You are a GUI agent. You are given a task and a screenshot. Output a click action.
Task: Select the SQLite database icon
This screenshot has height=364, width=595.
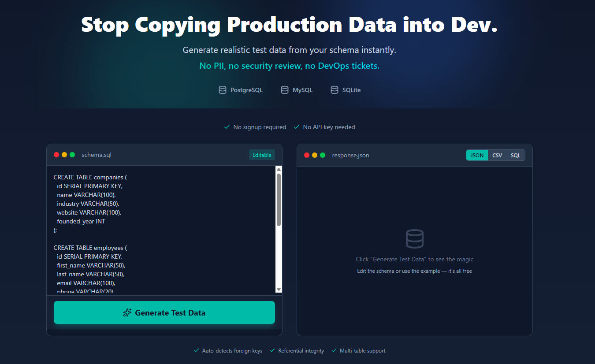point(334,89)
